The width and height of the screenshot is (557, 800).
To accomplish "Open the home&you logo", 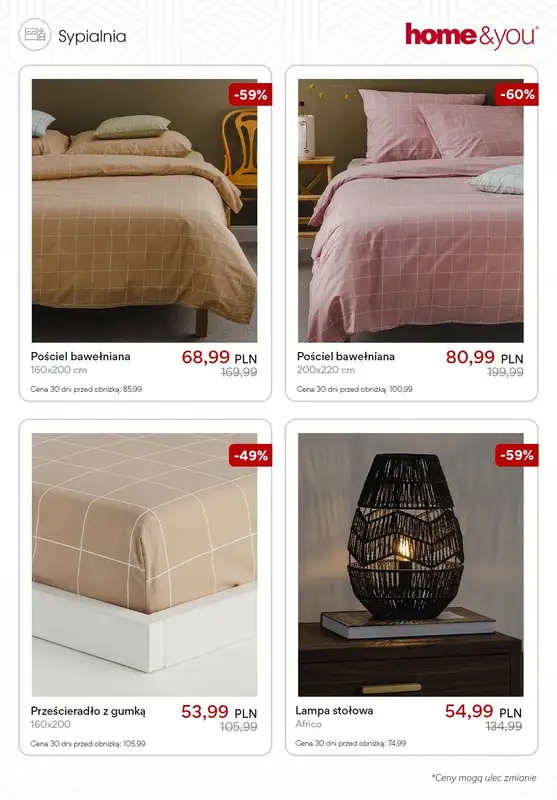I will pos(472,36).
